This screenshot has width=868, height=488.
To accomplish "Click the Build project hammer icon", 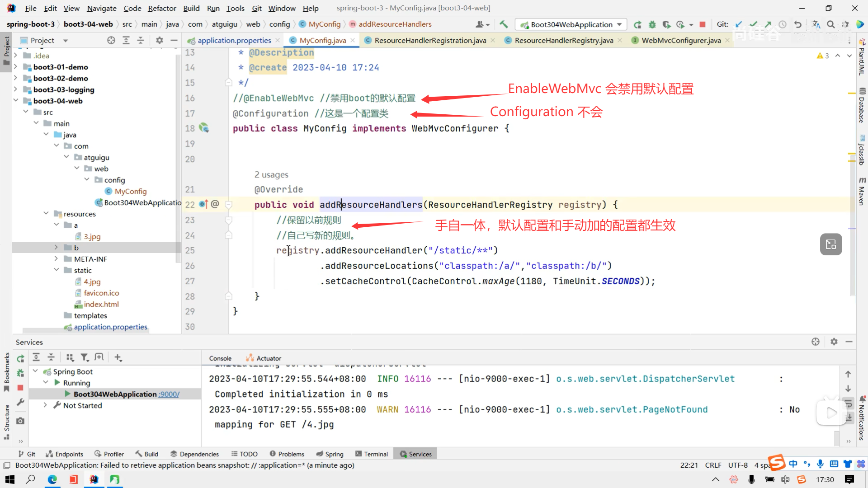I will pyautogui.click(x=504, y=24).
